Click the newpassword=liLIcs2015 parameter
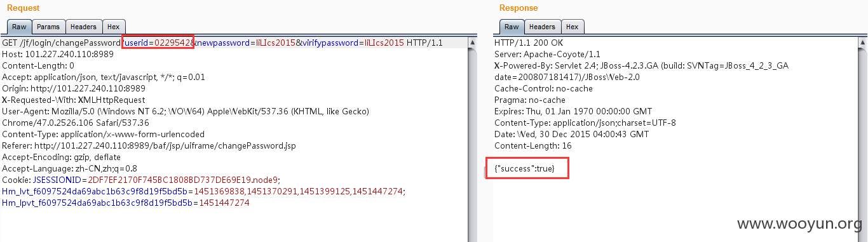The width and height of the screenshot is (868, 242). pyautogui.click(x=246, y=43)
